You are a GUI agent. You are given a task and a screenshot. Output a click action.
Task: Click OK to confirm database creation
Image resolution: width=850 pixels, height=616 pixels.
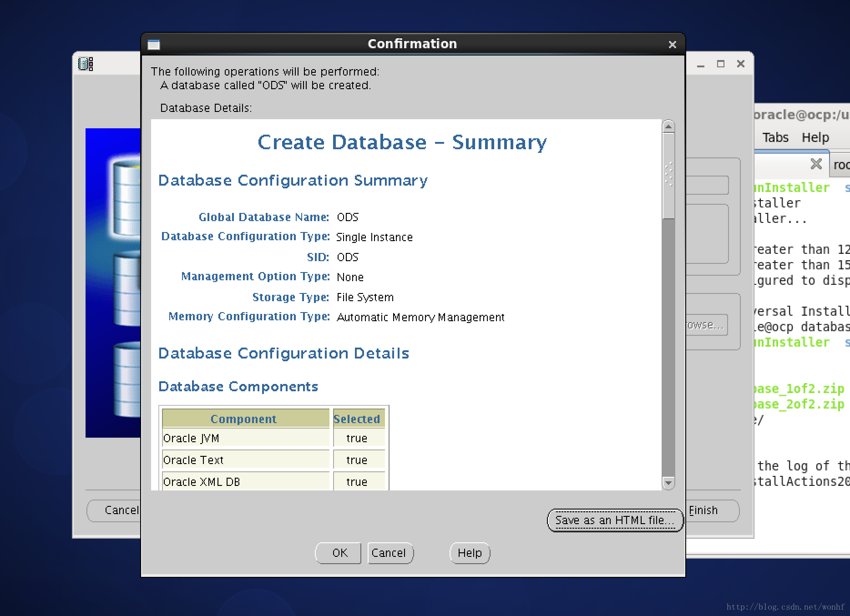[338, 553]
